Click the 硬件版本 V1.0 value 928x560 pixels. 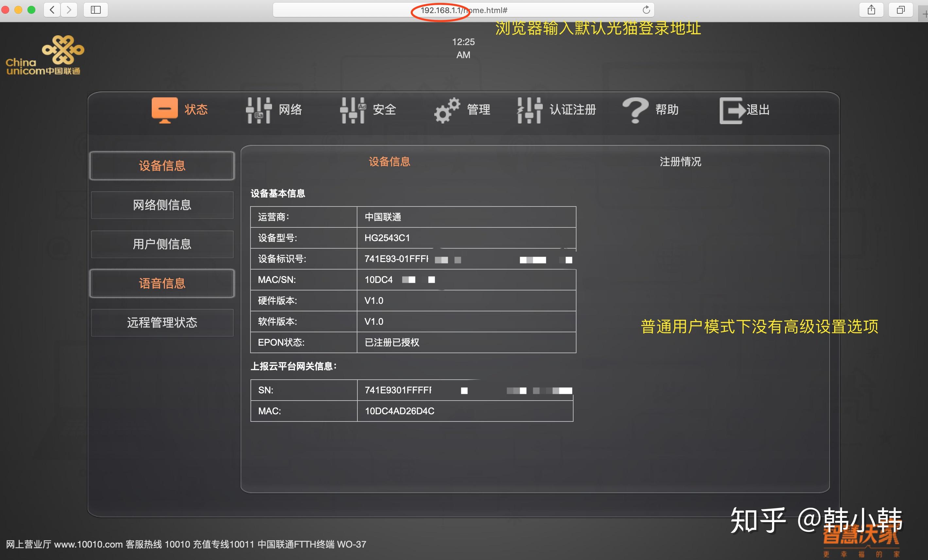point(374,301)
